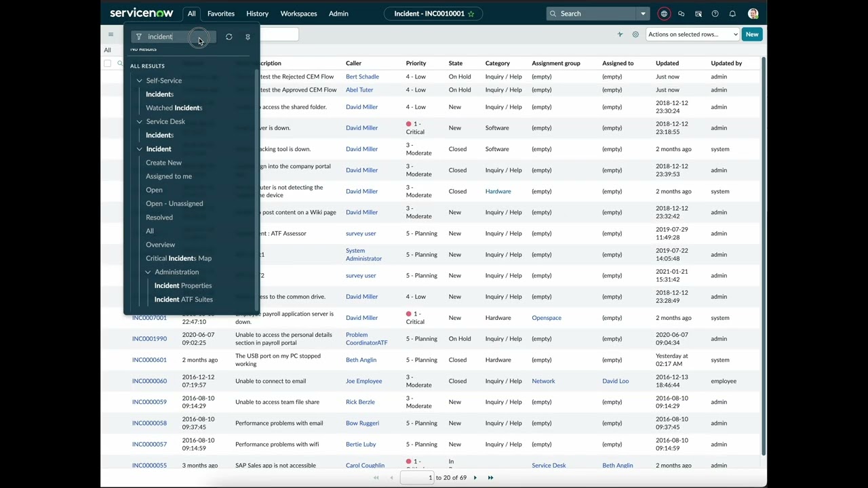
Task: Open incident INC0001990 link
Action: tap(149, 339)
